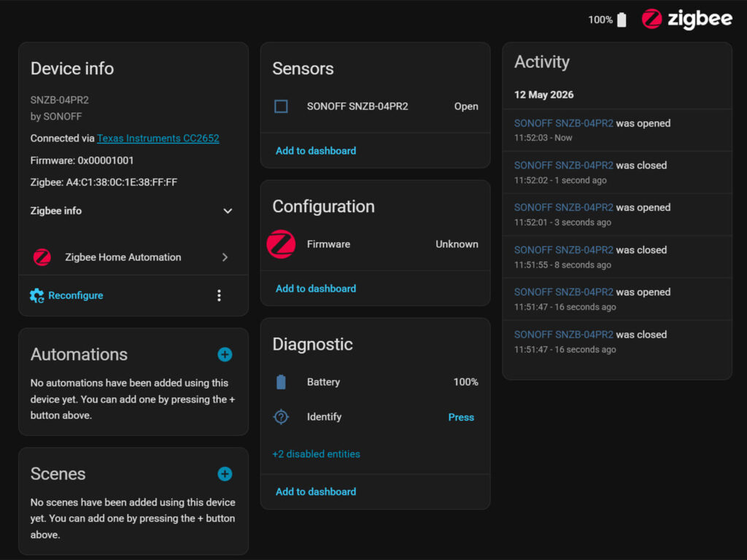The height and width of the screenshot is (560, 747).
Task: Show the +2 disabled entities
Action: tap(317, 454)
